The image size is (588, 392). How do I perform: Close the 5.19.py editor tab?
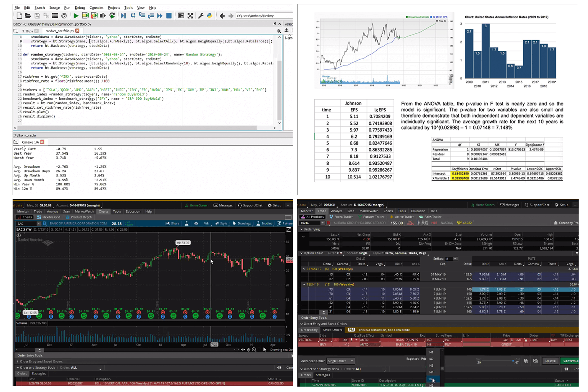(x=36, y=31)
